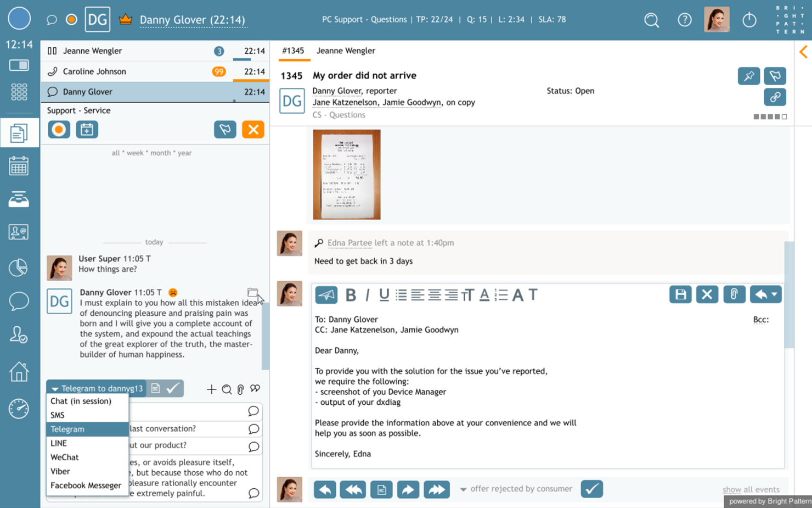Open the reply options dropdown arrow

(x=775, y=295)
